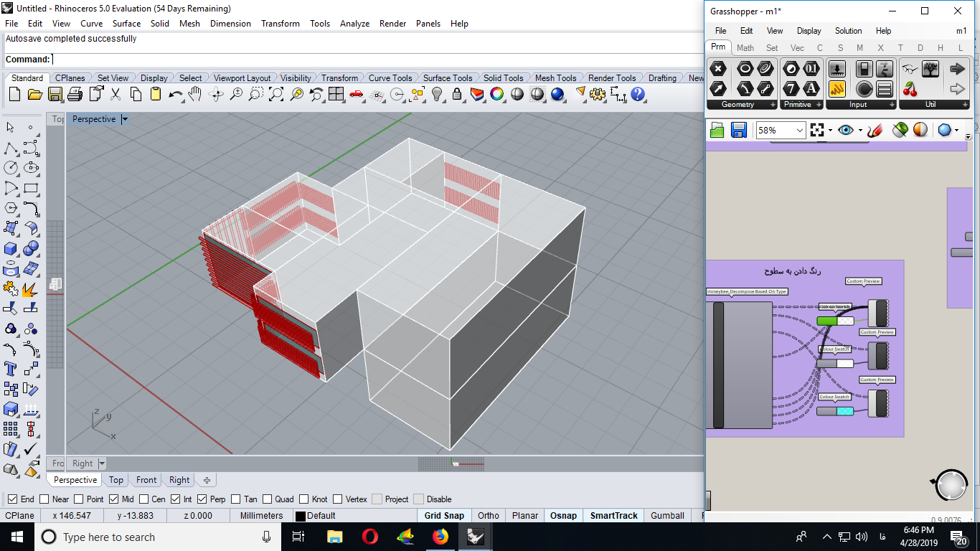Select the Box solid tool
The height and width of the screenshot is (551, 980).
point(11,248)
